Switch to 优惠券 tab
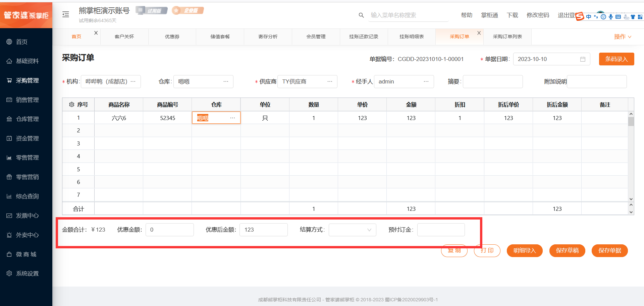Viewport: 644px width, 306px height. 172,37
